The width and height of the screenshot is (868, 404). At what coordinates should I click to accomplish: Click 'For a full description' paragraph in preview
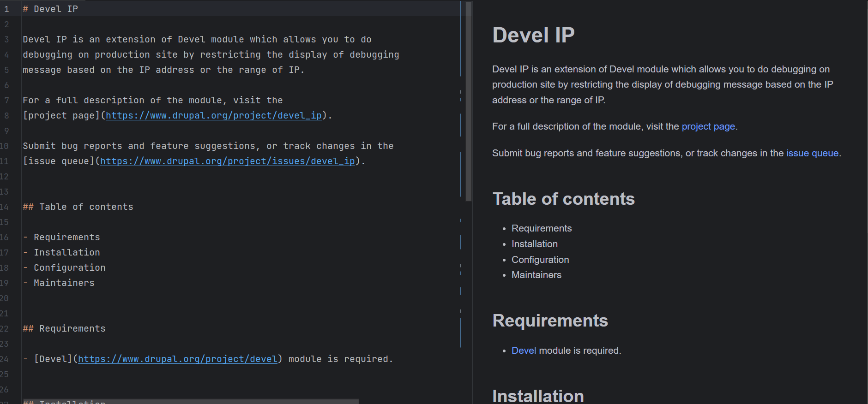615,126
